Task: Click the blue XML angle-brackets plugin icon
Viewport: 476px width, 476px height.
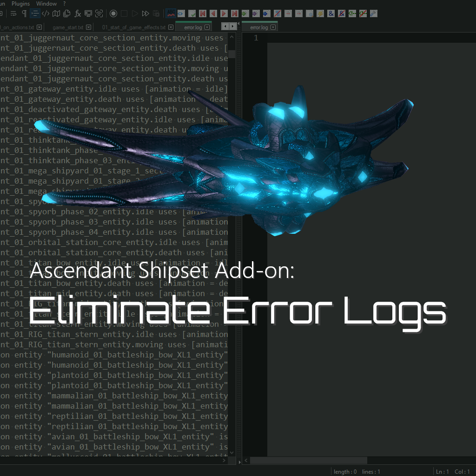Action: (x=181, y=13)
